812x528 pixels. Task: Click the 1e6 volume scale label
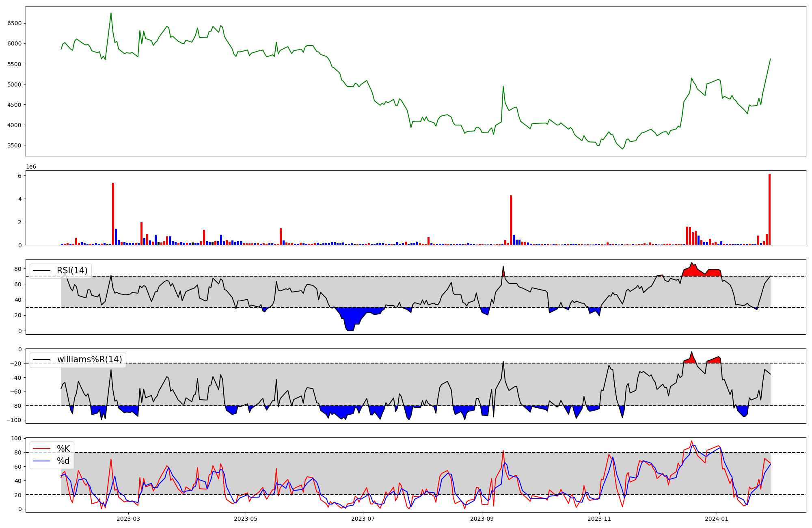click(x=31, y=167)
